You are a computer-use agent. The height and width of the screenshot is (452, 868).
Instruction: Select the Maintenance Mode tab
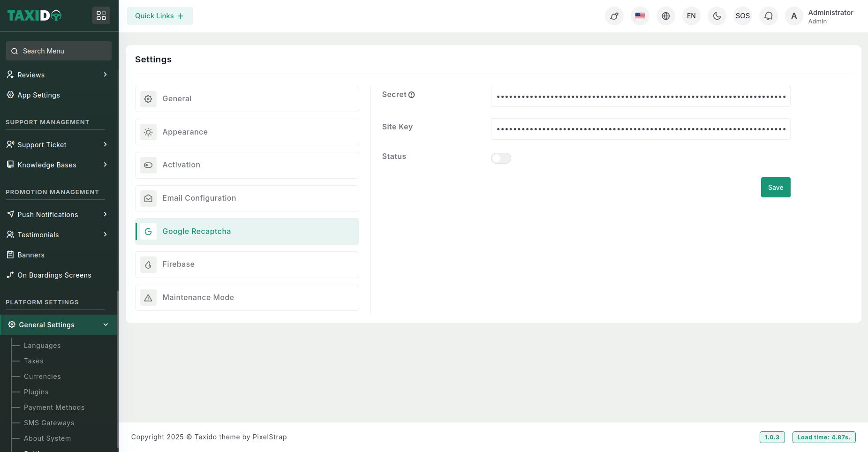(247, 298)
